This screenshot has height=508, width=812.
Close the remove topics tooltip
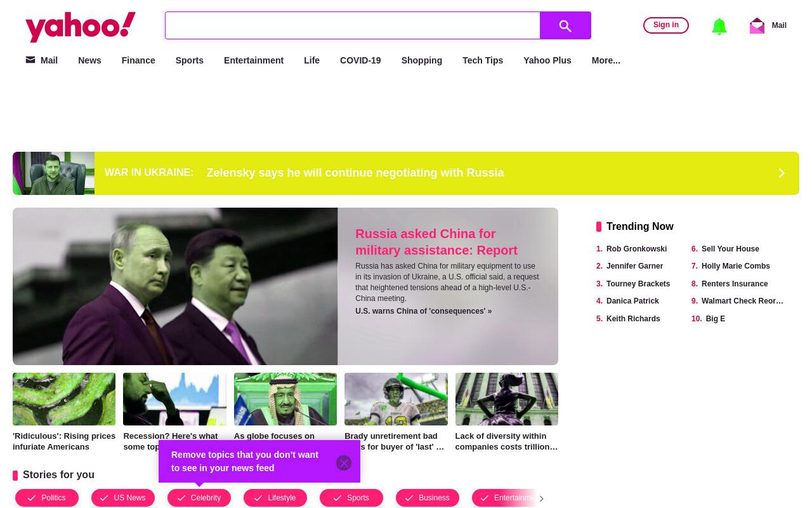(x=344, y=463)
